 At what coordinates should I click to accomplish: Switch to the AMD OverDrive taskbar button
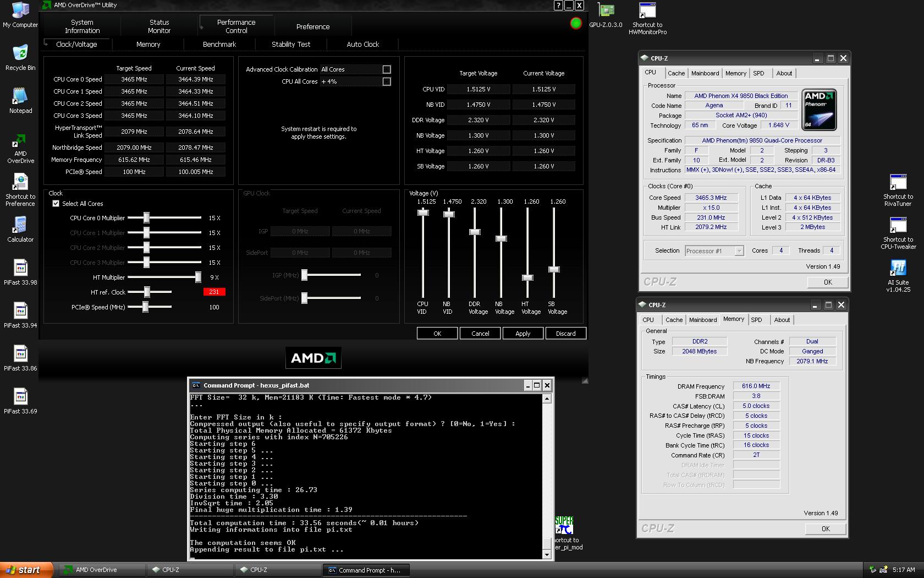[102, 570]
